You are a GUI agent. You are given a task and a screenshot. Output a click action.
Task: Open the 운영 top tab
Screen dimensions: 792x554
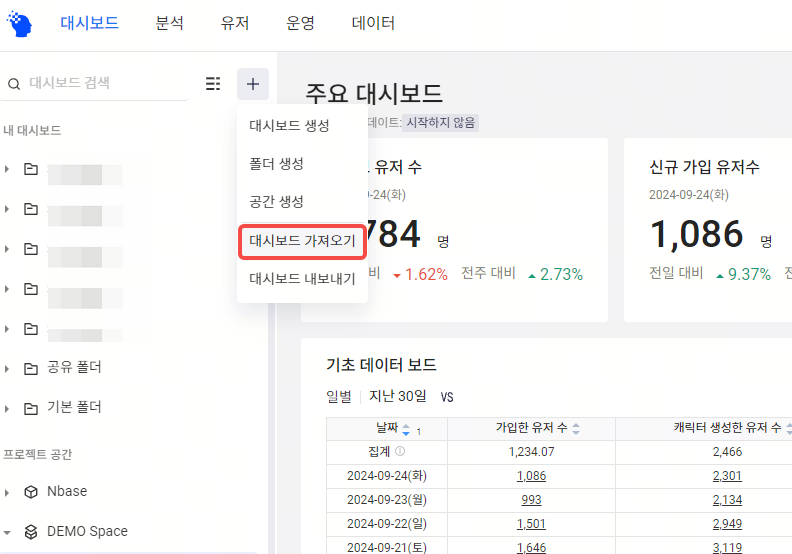(300, 23)
